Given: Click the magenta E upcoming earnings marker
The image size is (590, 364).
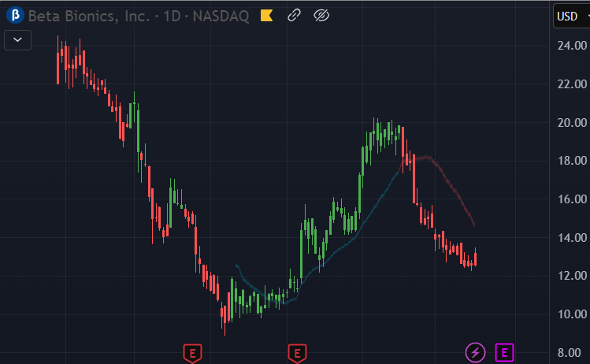Looking at the screenshot, I should point(504,353).
